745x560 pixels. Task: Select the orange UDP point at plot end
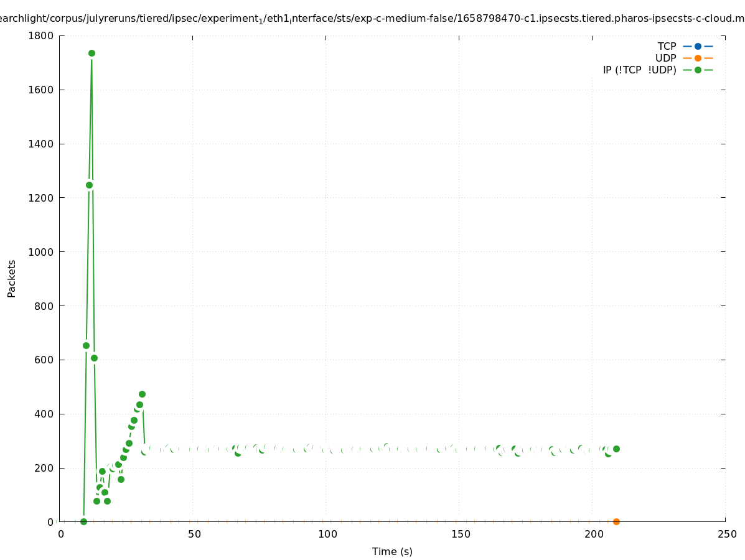point(616,521)
